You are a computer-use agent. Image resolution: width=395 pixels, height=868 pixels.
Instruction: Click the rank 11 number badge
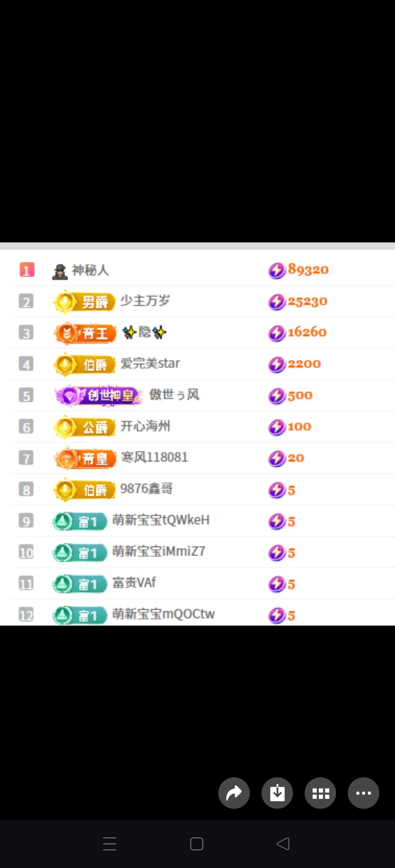click(26, 584)
